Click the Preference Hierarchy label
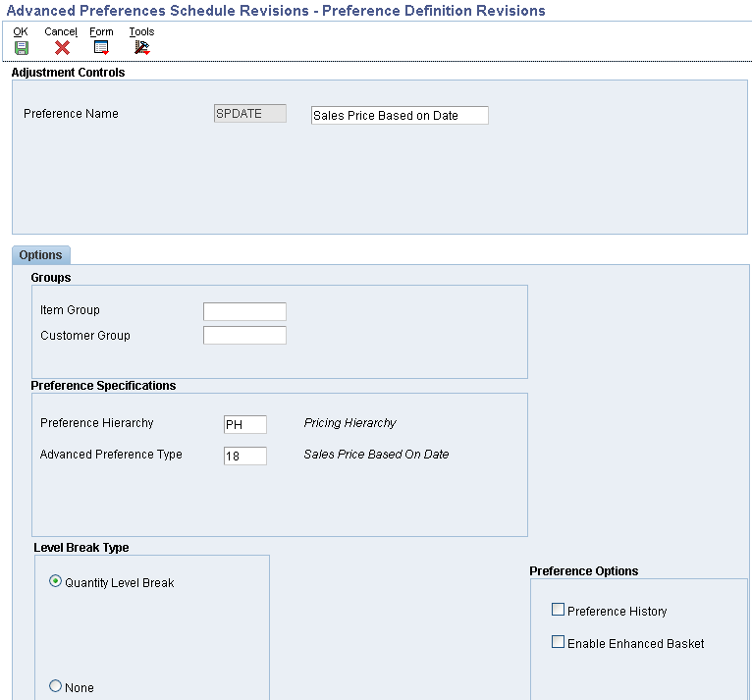The height and width of the screenshot is (700, 752). [x=97, y=423]
